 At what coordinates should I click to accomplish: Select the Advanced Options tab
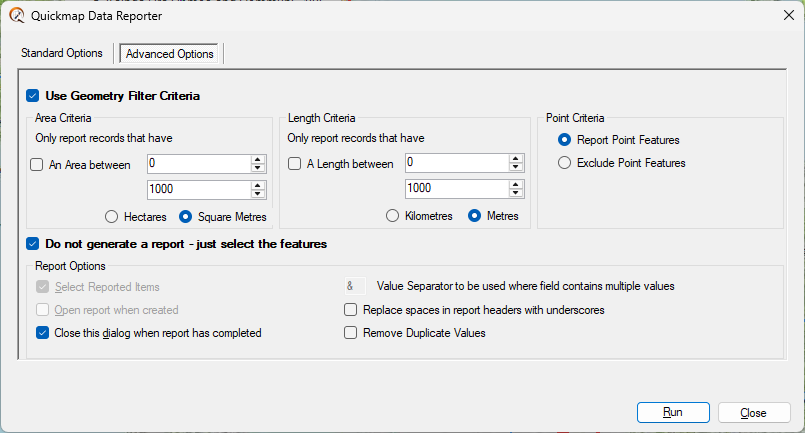(x=170, y=54)
